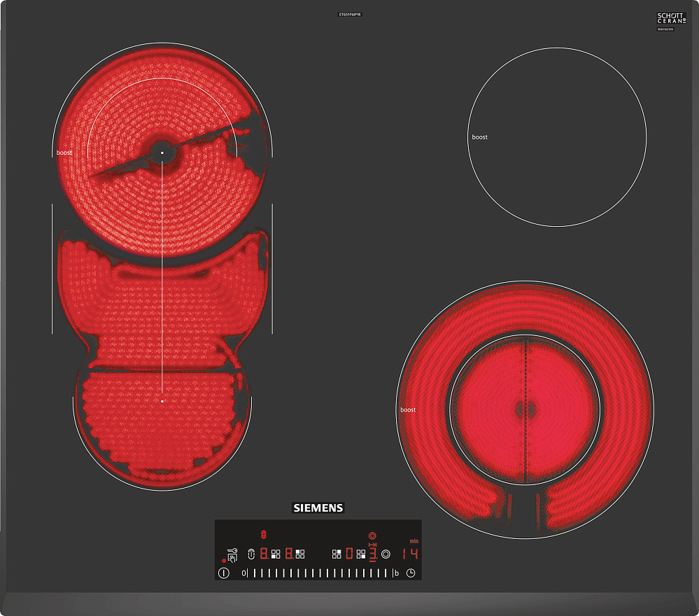Select the rear-right cooking zone selector
The height and width of the screenshot is (616, 699).
pos(337,554)
